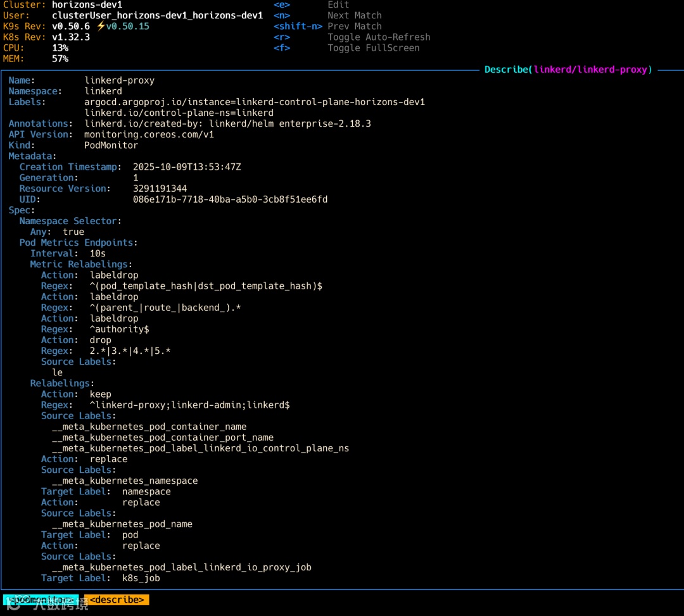Screen dimensions: 684x616
Task: Click the <f> Toggle FullScreen hint
Action: (x=346, y=48)
